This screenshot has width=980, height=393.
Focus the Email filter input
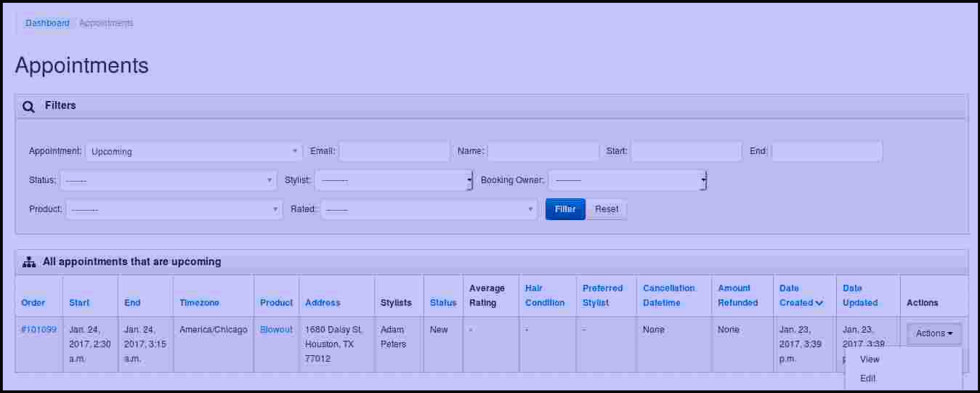pos(394,151)
